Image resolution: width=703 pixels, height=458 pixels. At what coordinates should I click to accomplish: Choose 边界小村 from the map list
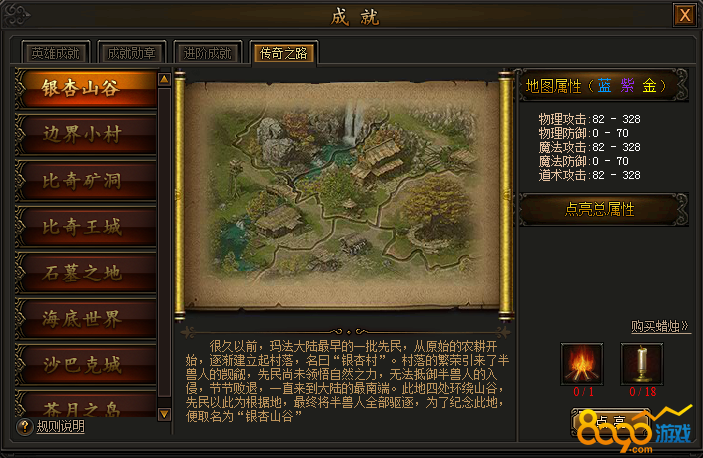click(x=86, y=134)
